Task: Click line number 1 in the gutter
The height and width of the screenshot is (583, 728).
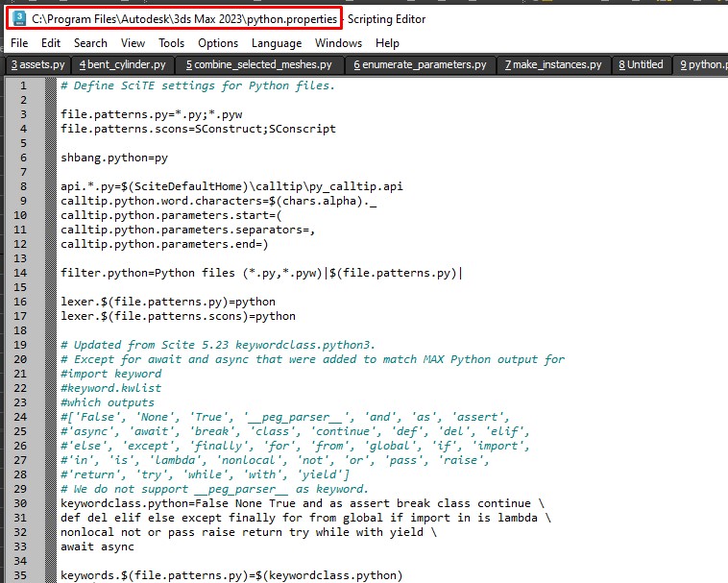Action: [x=23, y=85]
